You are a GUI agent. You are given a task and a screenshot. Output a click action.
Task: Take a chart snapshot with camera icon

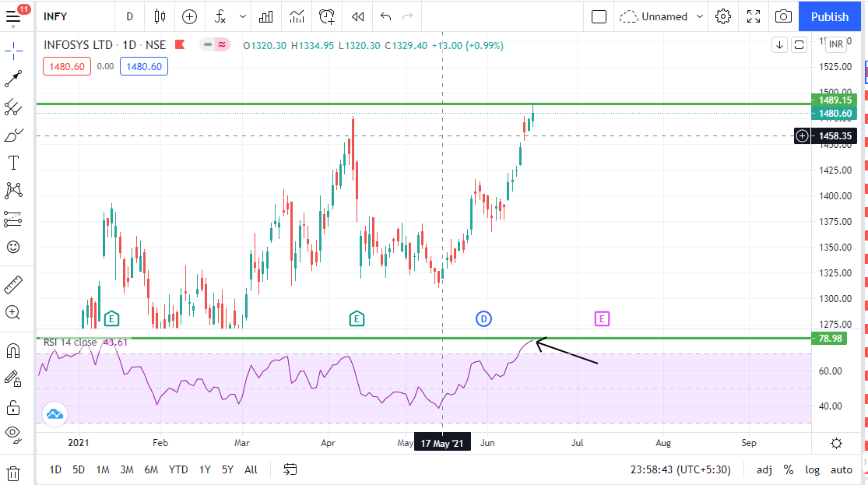[783, 16]
